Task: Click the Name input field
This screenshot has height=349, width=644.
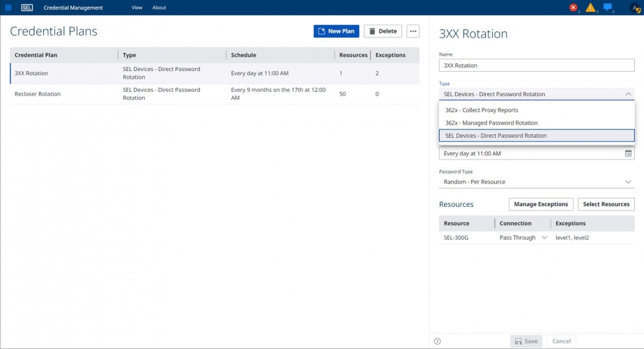Action: (537, 65)
